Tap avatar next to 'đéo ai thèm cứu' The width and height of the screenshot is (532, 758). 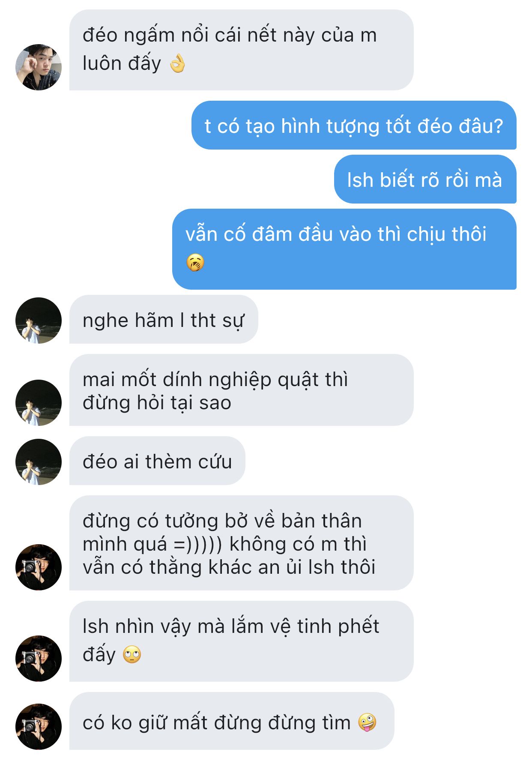(x=39, y=462)
